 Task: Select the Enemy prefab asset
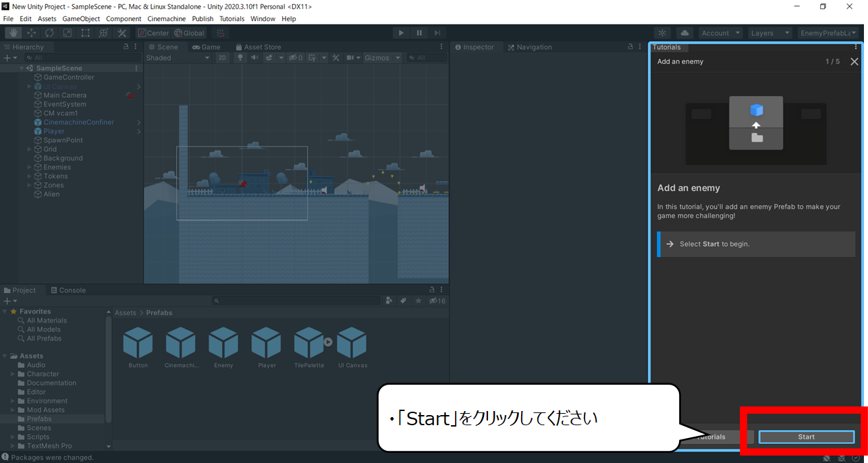click(223, 348)
